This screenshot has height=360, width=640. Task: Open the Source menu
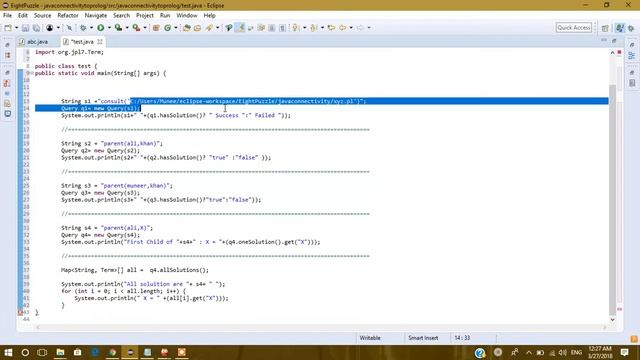coord(42,16)
